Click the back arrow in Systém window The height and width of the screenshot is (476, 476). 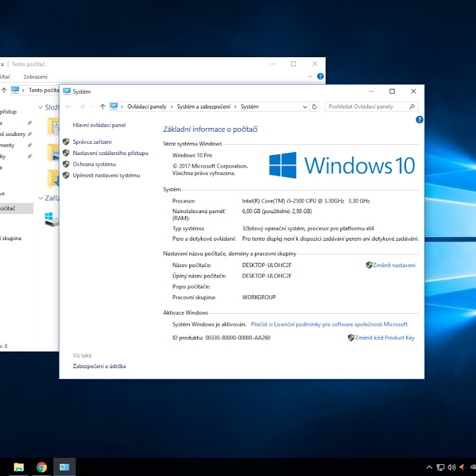[x=69, y=106]
